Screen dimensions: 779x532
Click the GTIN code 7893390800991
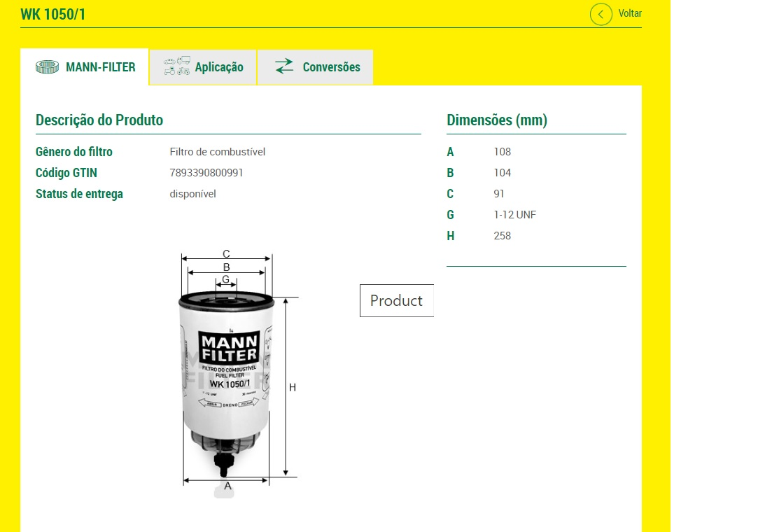206,173
